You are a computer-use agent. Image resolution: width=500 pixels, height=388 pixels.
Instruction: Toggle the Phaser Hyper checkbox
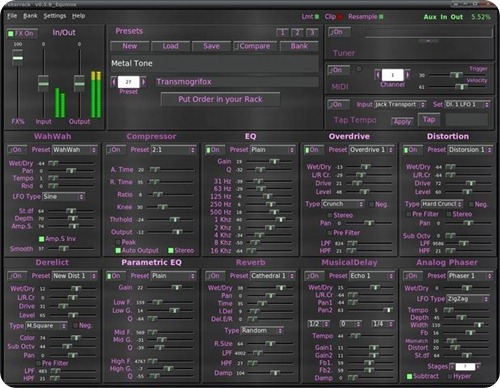tap(459, 376)
